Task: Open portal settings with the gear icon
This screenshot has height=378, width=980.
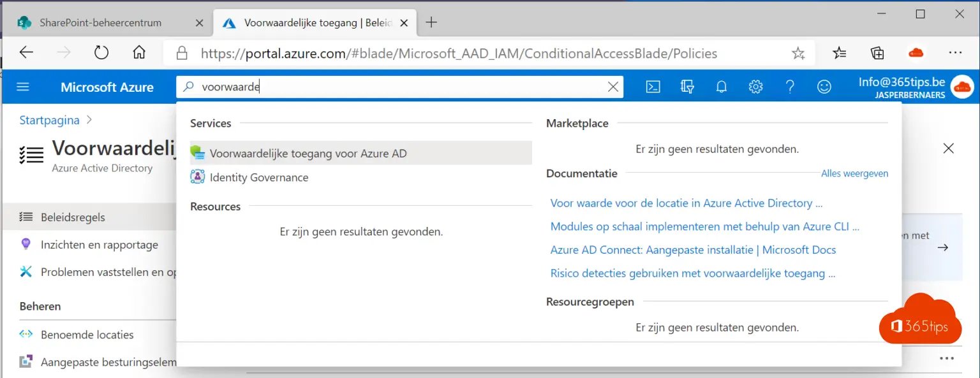Action: tap(755, 87)
